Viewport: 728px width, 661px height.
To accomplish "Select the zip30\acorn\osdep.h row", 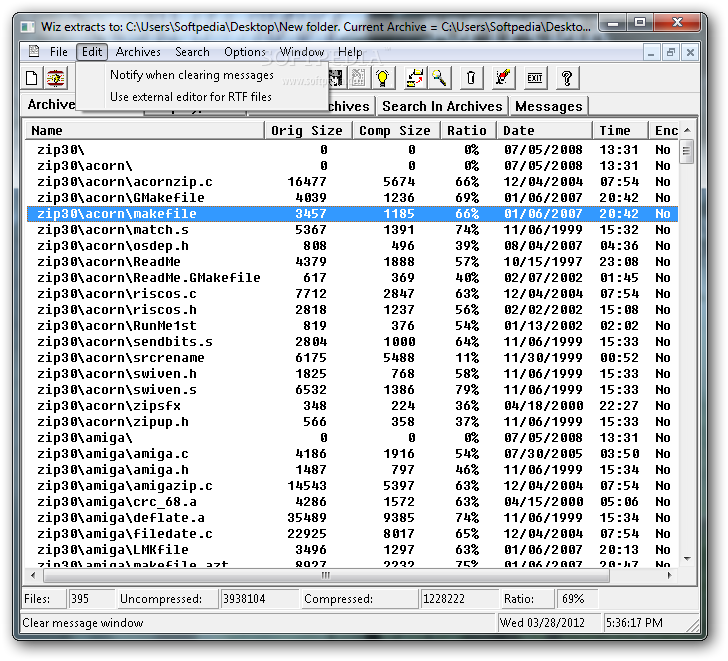I will [352, 246].
